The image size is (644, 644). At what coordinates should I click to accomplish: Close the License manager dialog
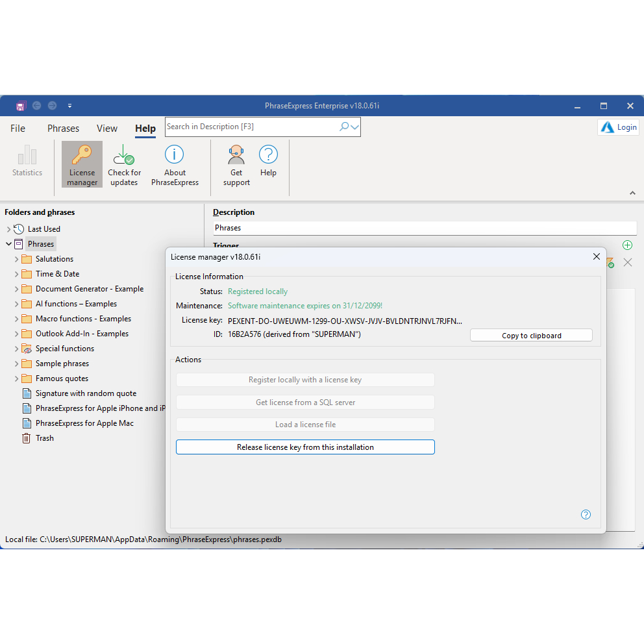coord(597,256)
